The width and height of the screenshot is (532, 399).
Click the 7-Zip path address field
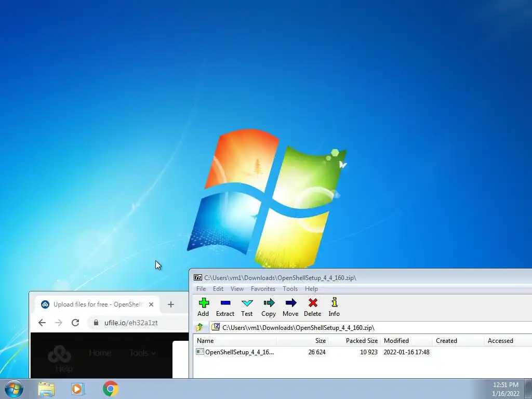370,327
